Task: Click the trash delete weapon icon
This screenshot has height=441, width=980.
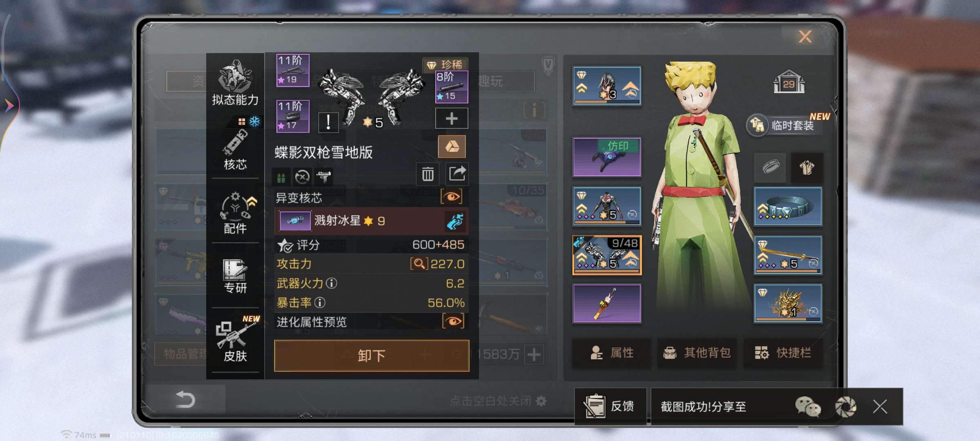Action: pos(428,174)
